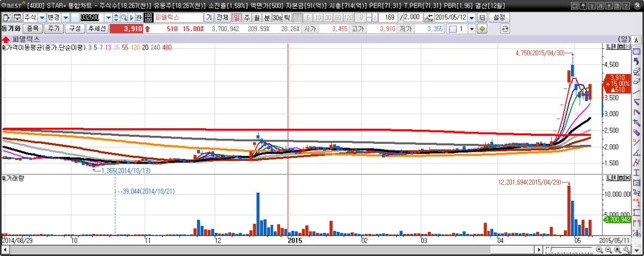This screenshot has width=644, height=256.
Task: Select the rectangle tool in right toolbar
Action: [636, 52]
